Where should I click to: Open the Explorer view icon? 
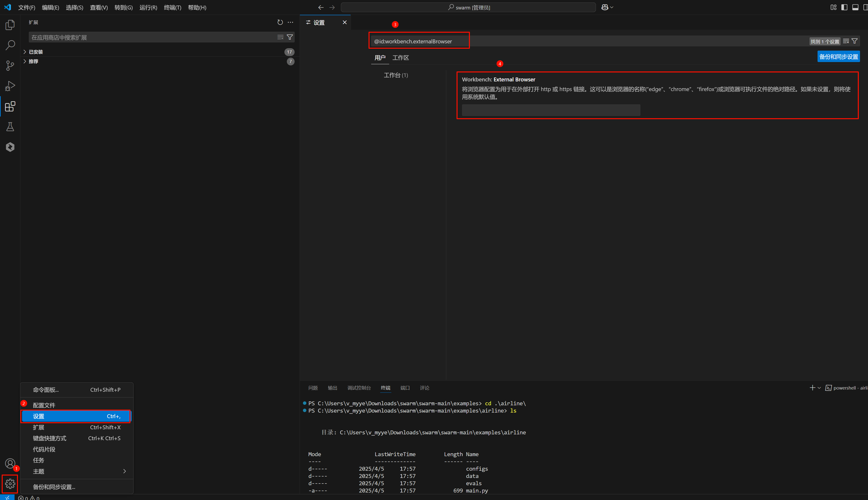pyautogui.click(x=10, y=25)
